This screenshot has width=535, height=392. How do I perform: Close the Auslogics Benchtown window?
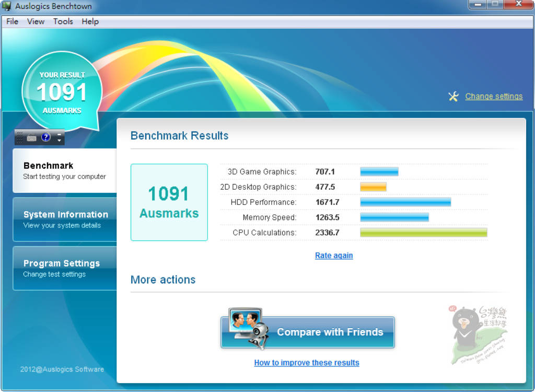coord(519,4)
